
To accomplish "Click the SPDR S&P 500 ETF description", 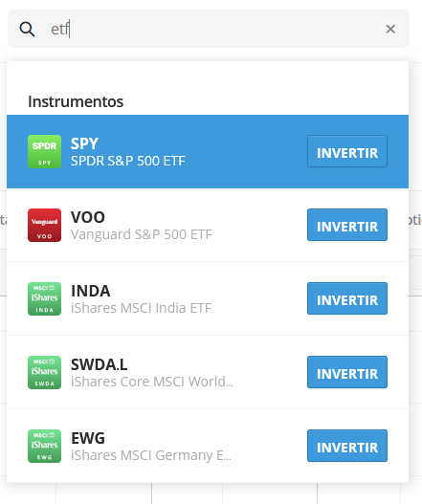I will pyautogui.click(x=128, y=161).
